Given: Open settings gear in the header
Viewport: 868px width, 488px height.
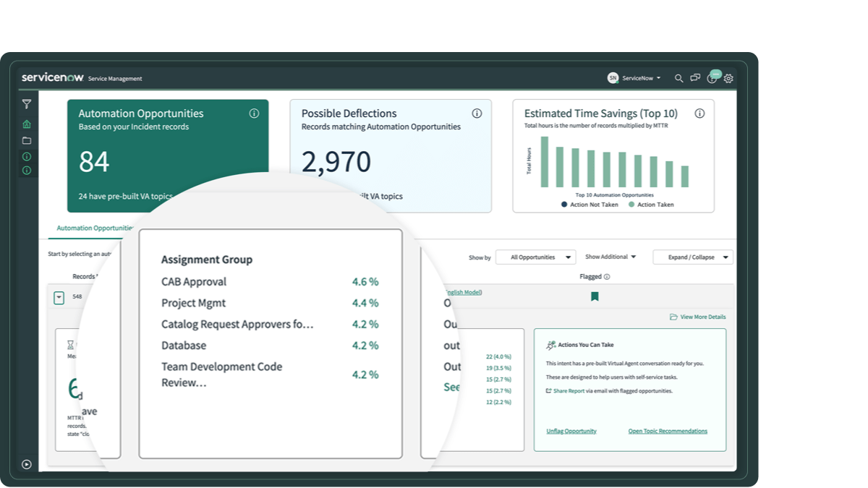Looking at the screenshot, I should click(728, 78).
